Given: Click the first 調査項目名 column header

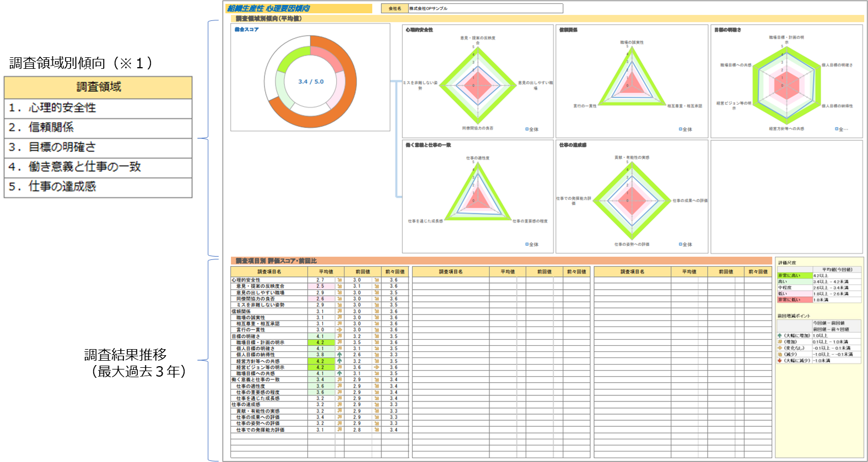Looking at the screenshot, I should pyautogui.click(x=269, y=271).
